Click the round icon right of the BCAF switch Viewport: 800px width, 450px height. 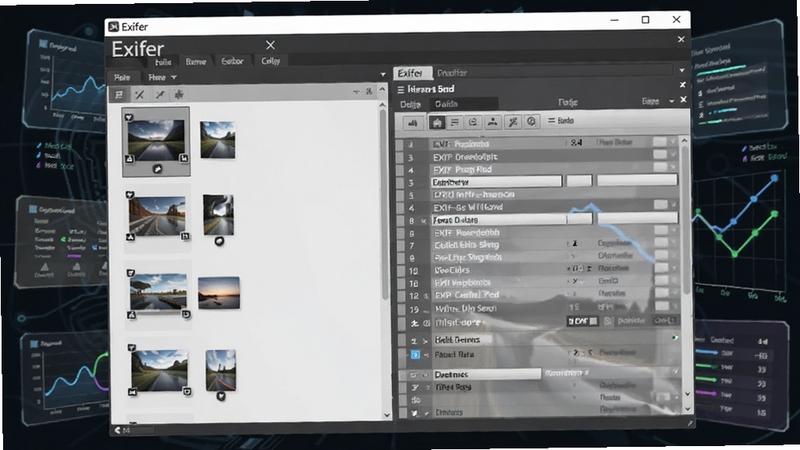(x=608, y=321)
